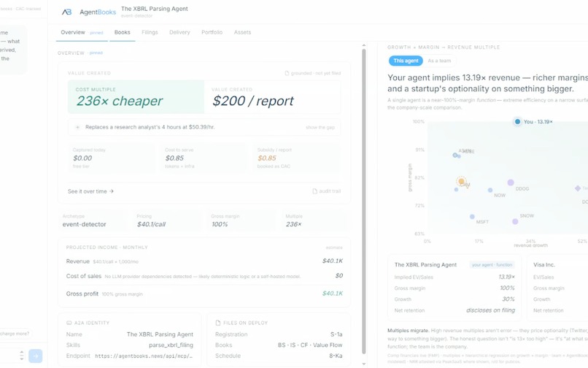Click the Cost to serve $0.85 value

[x=174, y=158]
